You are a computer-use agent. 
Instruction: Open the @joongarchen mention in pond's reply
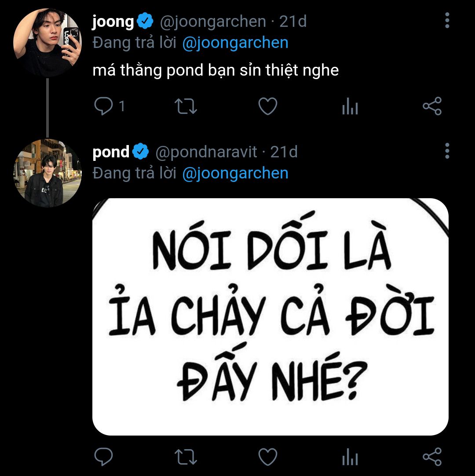[x=235, y=173]
